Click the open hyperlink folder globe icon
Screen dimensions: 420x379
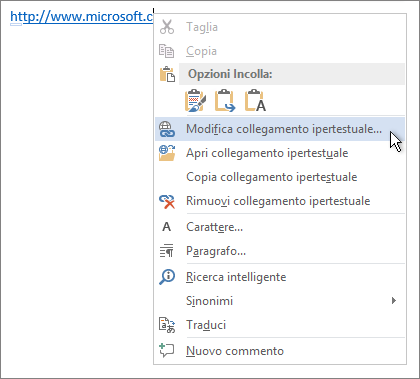167,153
